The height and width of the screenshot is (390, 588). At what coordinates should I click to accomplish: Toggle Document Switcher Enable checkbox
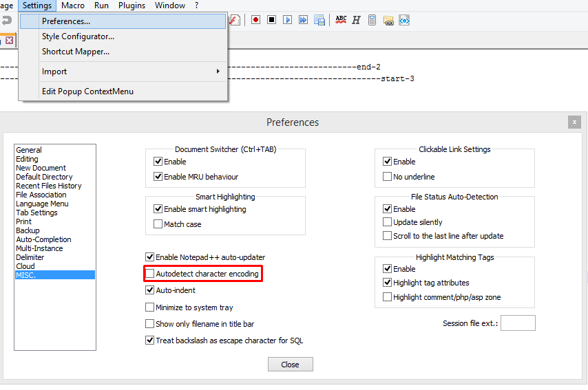coord(158,162)
